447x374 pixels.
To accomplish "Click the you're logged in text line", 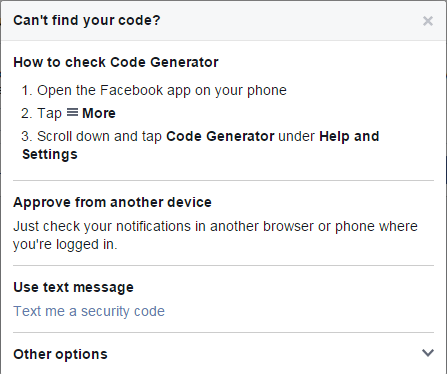I will pyautogui.click(x=65, y=244).
